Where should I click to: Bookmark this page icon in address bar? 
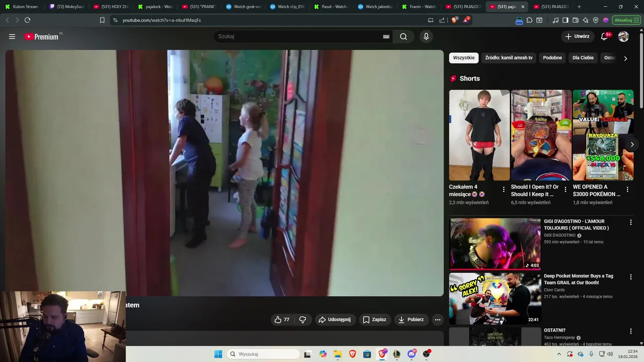click(102, 20)
